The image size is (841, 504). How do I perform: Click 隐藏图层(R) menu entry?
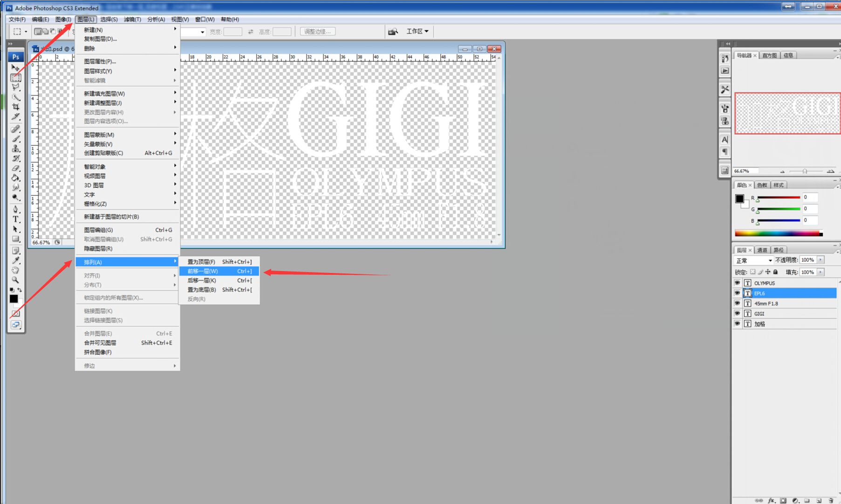click(128, 249)
